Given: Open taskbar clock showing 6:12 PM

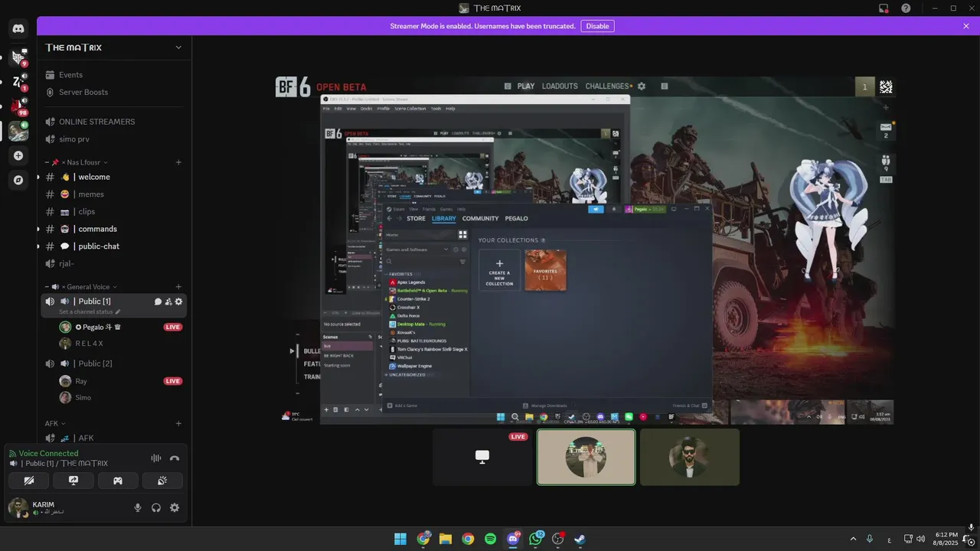Looking at the screenshot, I should tap(946, 539).
